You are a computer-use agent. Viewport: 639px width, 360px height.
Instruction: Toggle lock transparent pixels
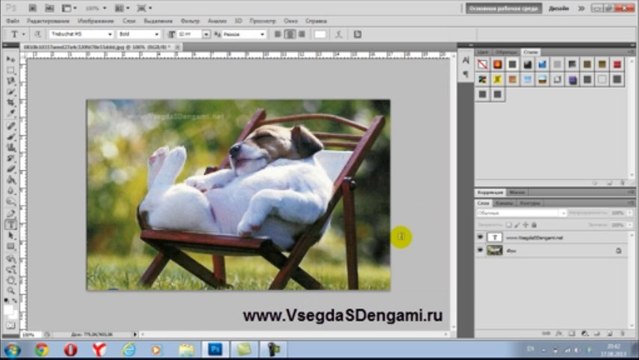point(509,225)
